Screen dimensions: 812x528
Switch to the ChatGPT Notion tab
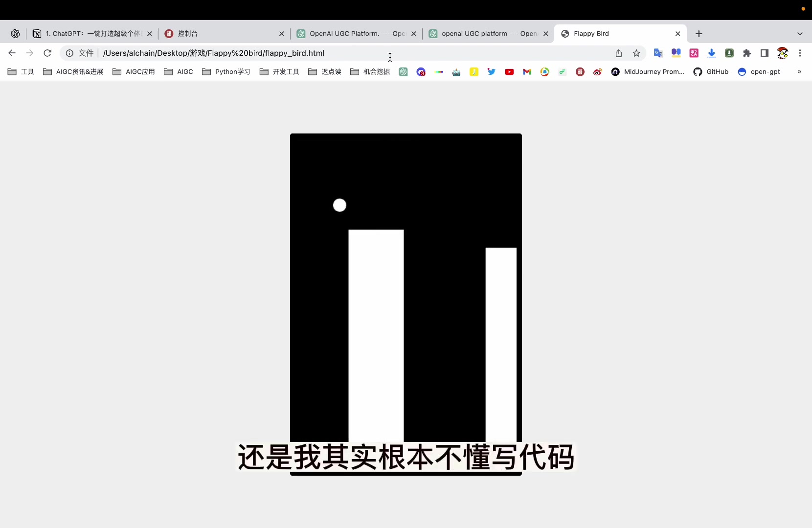point(92,34)
